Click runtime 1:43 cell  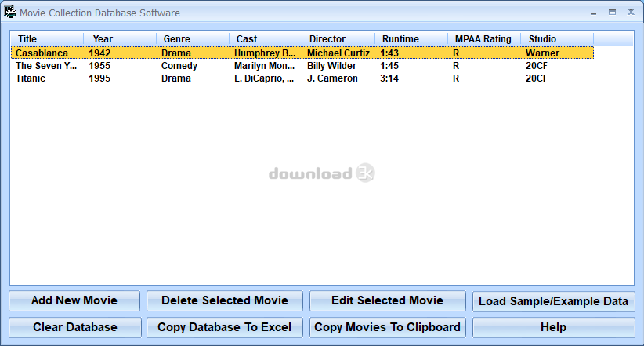(389, 53)
